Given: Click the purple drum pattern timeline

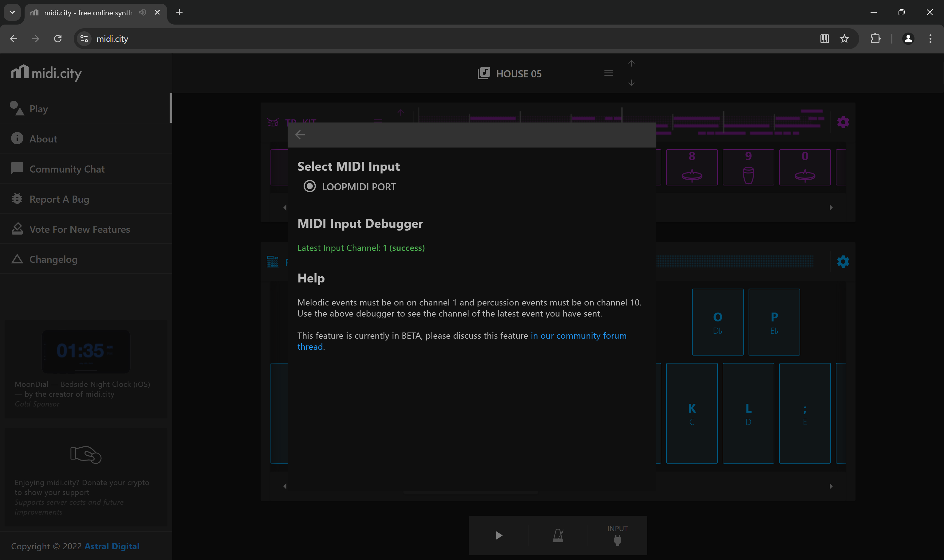Looking at the screenshot, I should 622,122.
